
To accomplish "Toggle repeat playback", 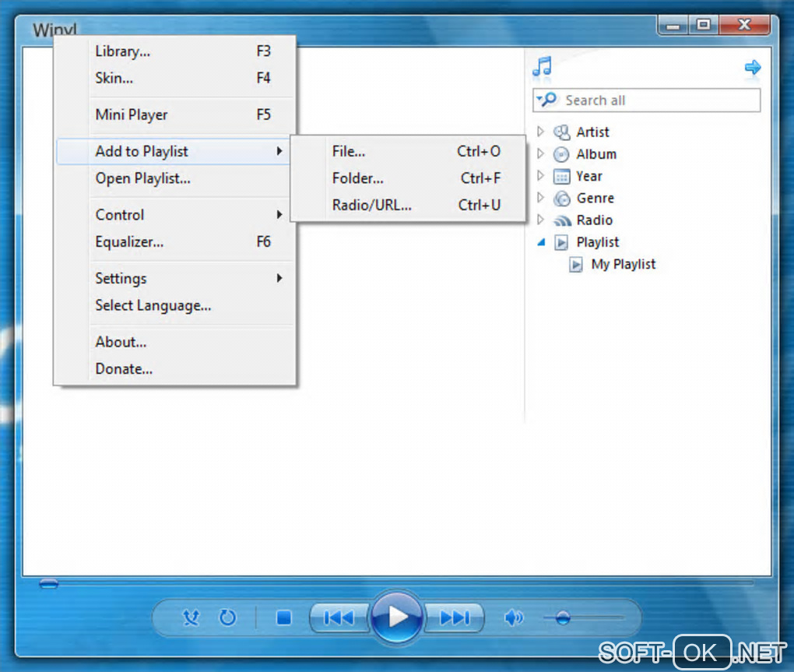I will click(227, 617).
